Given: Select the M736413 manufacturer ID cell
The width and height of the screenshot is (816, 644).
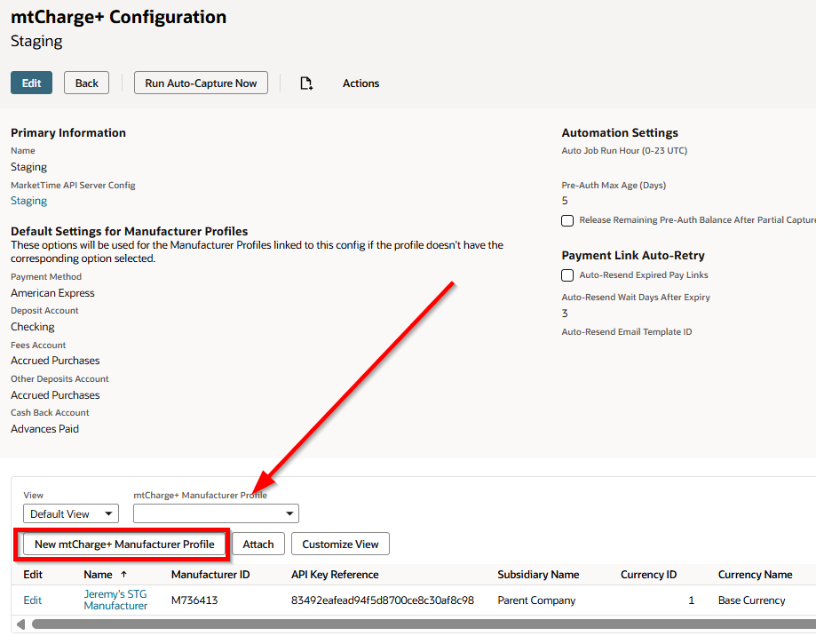Looking at the screenshot, I should 194,600.
